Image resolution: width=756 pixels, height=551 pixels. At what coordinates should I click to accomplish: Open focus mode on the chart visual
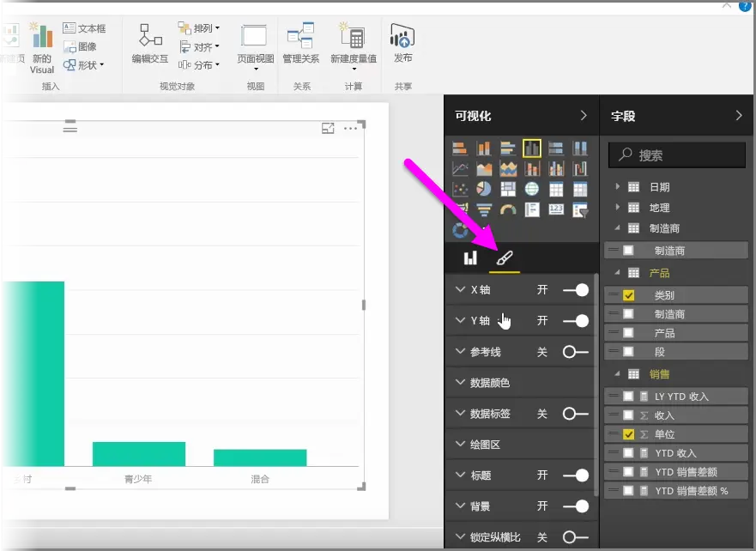328,128
